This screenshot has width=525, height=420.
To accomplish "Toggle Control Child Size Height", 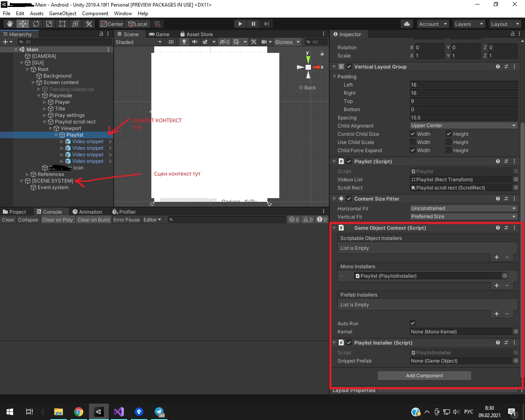I will click(x=449, y=134).
